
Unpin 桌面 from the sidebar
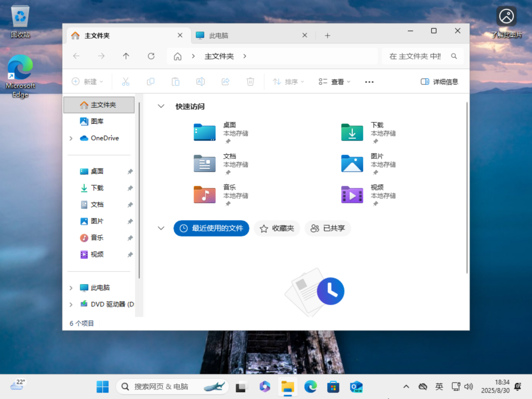(130, 171)
